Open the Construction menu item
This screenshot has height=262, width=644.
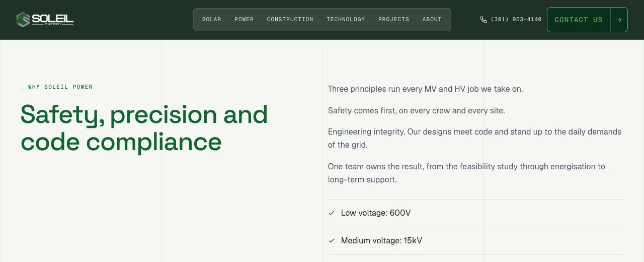[290, 20]
